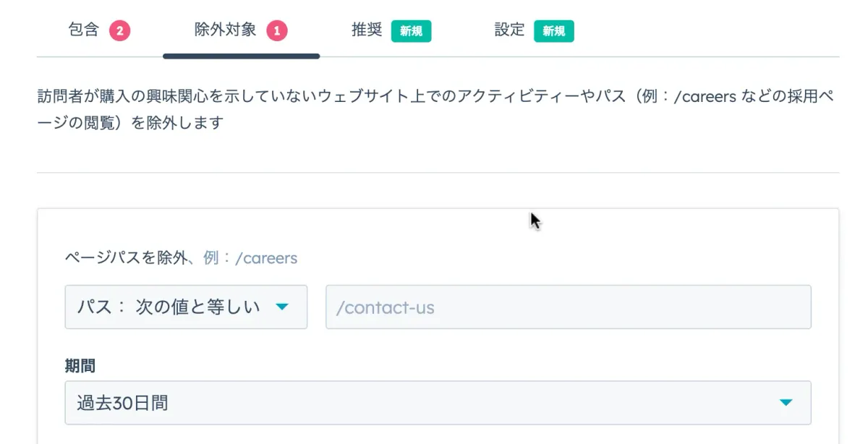Select the 設定 tab
This screenshot has height=444, width=868.
pos(508,29)
